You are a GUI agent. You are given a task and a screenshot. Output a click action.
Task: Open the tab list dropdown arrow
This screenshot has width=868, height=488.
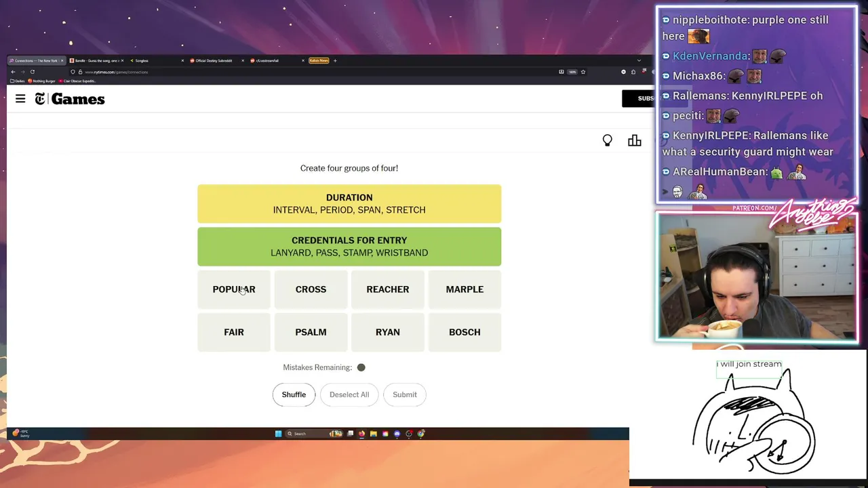tap(639, 60)
